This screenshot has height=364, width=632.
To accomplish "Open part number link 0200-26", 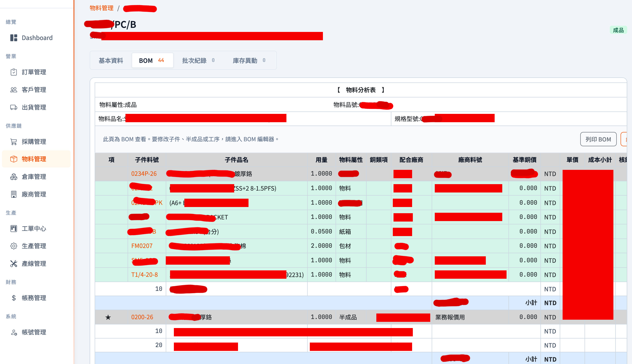I will (x=142, y=317).
